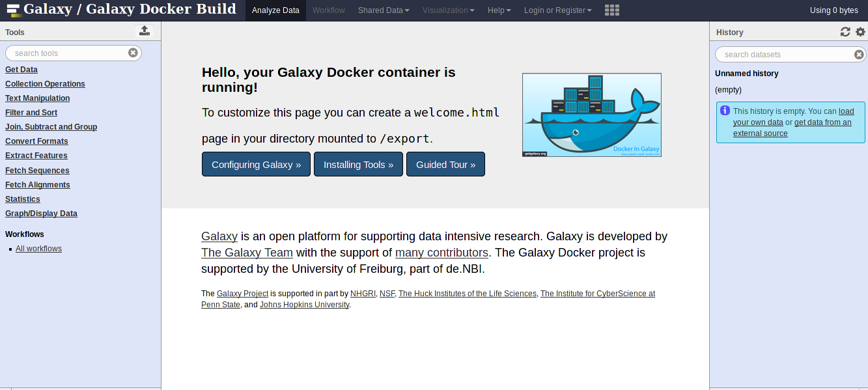The image size is (868, 390).
Task: Open the upload data tool
Action: [x=144, y=30]
